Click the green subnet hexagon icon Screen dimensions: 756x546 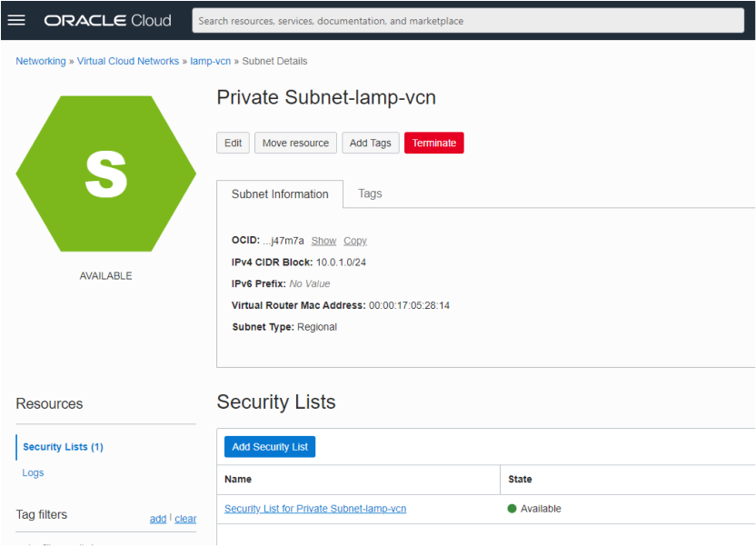pyautogui.click(x=106, y=173)
